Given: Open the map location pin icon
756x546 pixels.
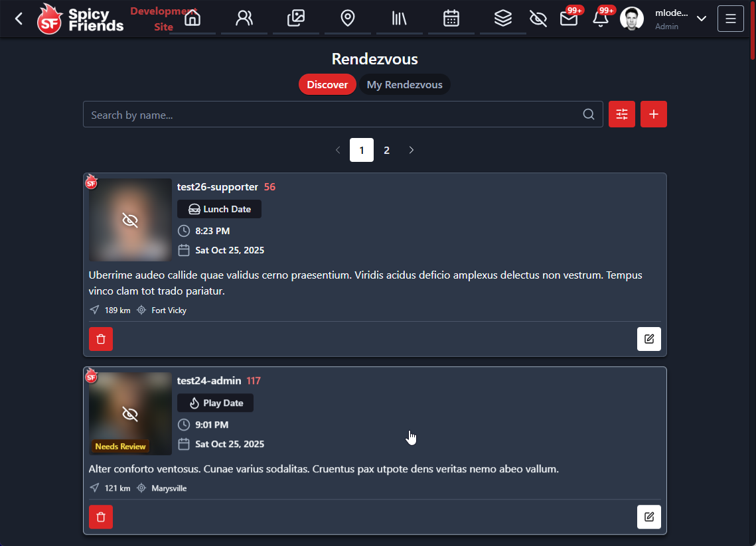Looking at the screenshot, I should [348, 19].
